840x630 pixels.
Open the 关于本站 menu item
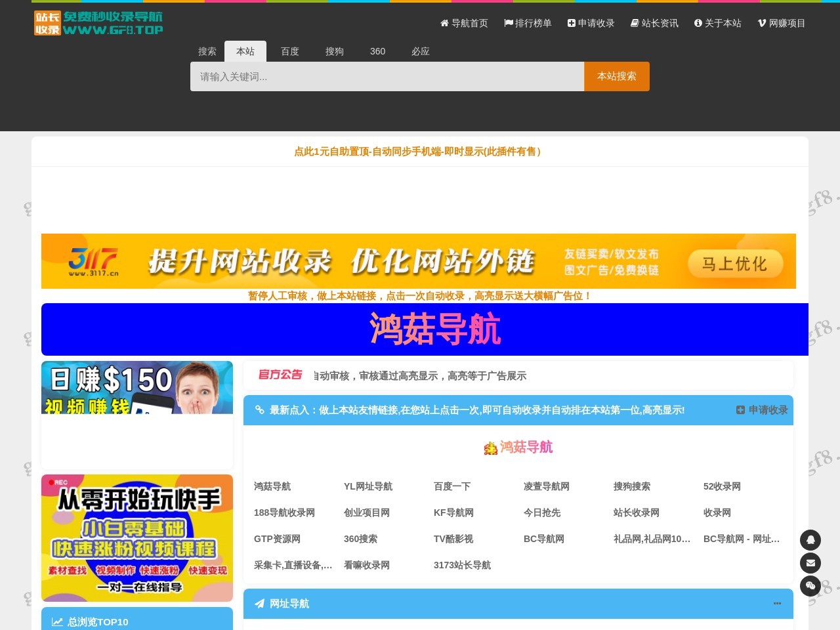(718, 23)
